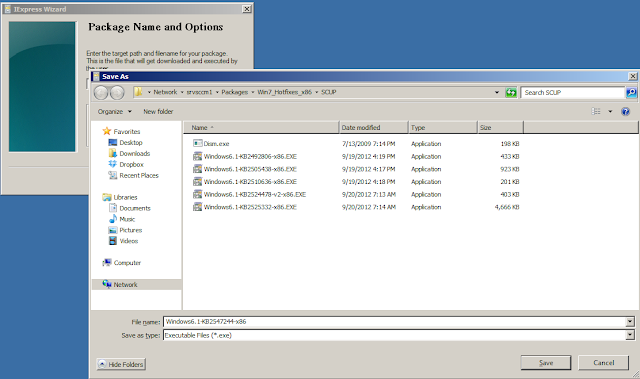
Task: Open the help question mark icon
Action: point(625,111)
